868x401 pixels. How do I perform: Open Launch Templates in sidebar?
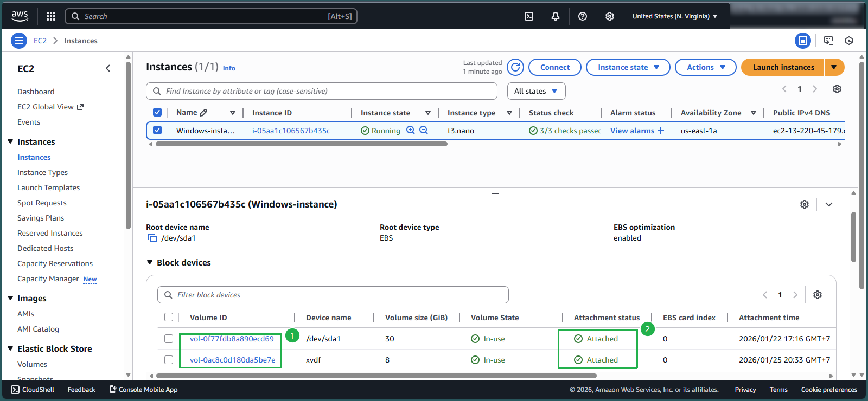pos(48,187)
